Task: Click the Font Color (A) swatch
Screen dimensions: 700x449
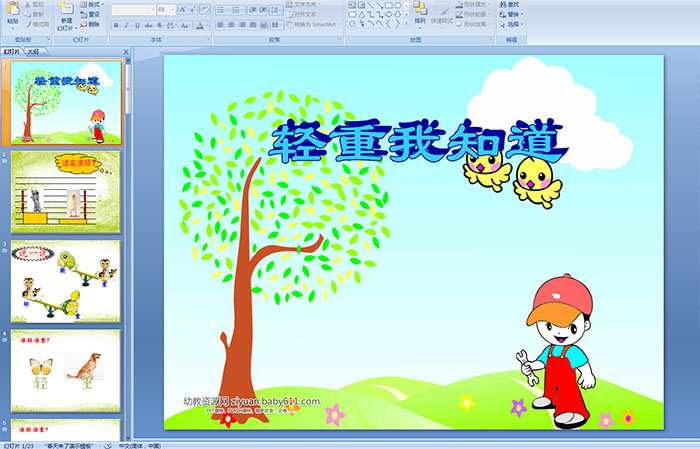Action: [x=199, y=25]
